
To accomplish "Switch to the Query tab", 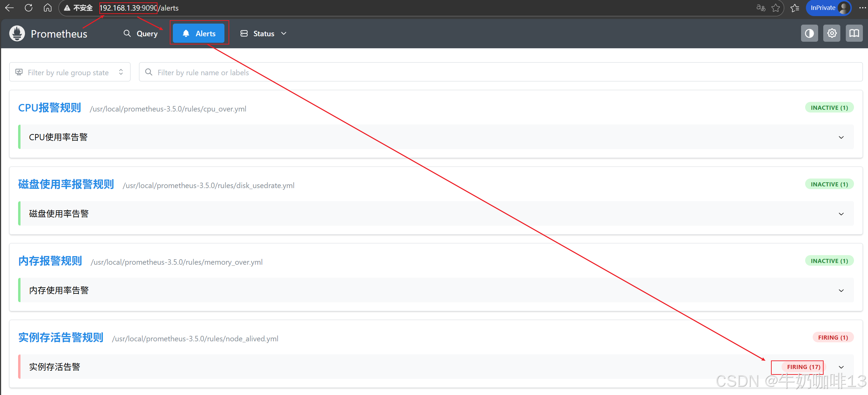I will click(x=141, y=34).
